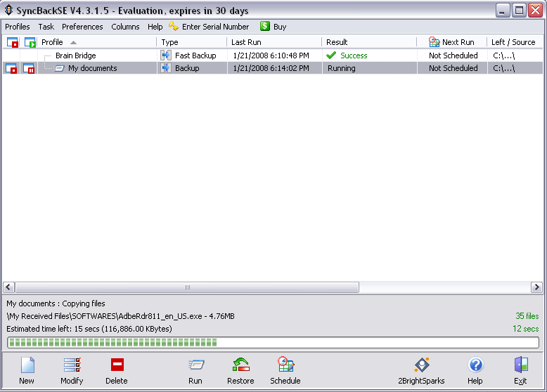Viewport: 547px width, 392px height.
Task: Click the Backup type icon for My documents
Action: [166, 68]
